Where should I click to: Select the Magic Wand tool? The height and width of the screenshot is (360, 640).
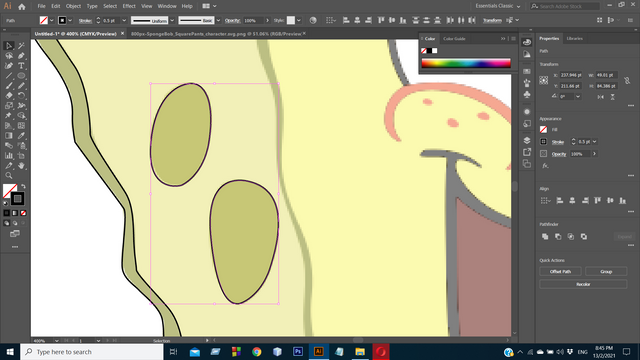(x=21, y=46)
